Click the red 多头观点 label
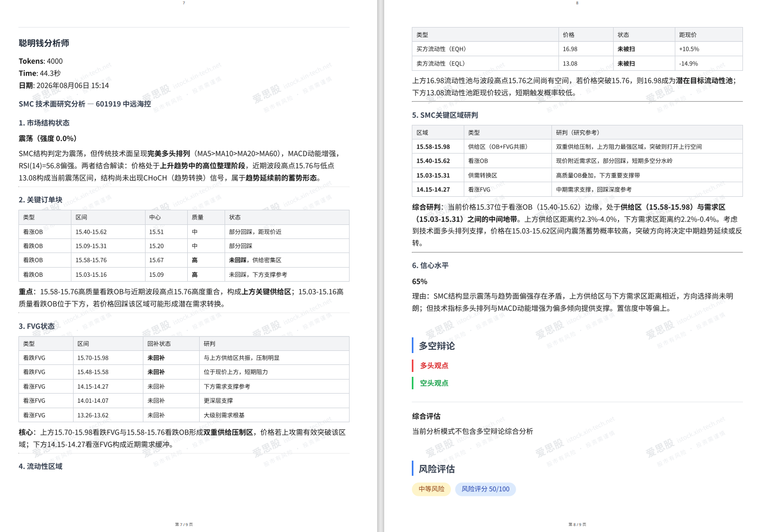763x532 pixels. click(x=434, y=365)
